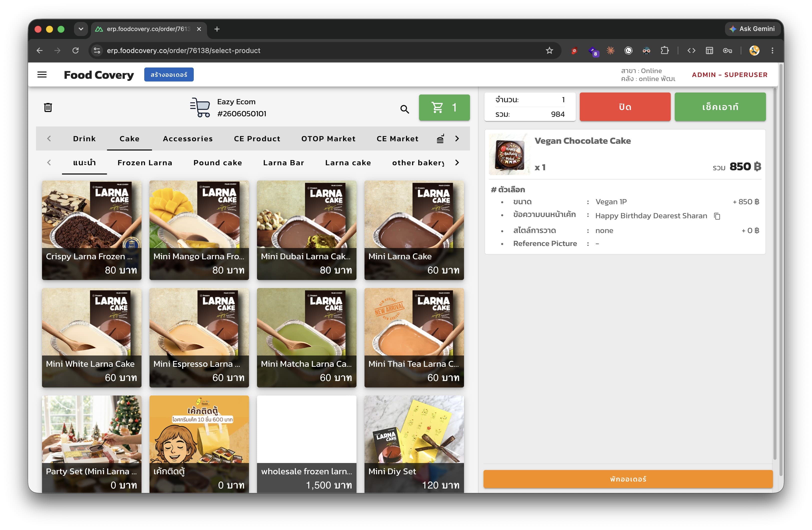Click the green เช็คเอาท์ checkout button

720,107
